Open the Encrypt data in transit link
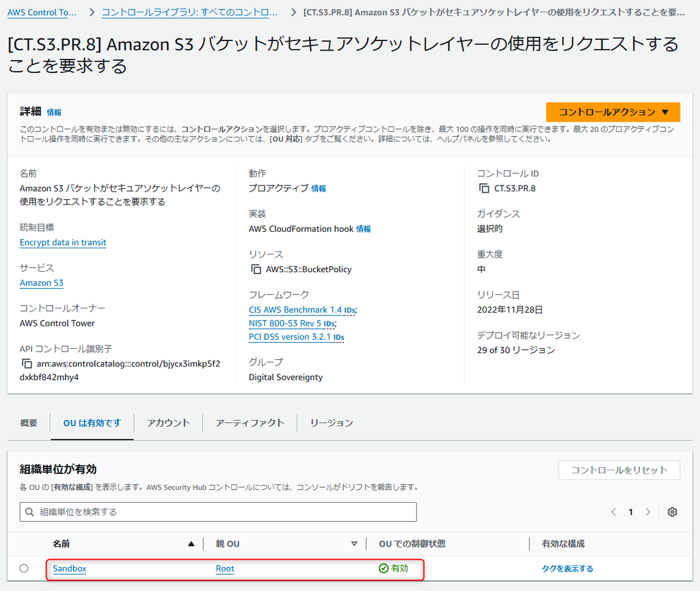700x591 pixels. (x=63, y=242)
